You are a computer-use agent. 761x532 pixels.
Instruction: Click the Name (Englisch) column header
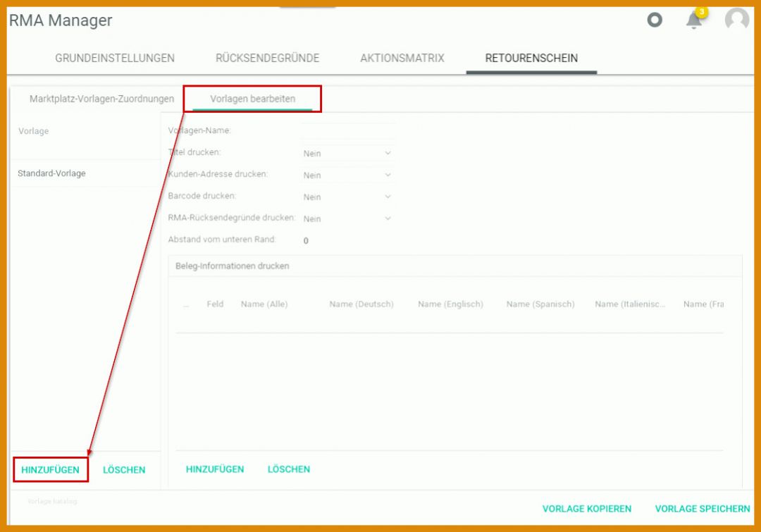coord(450,304)
